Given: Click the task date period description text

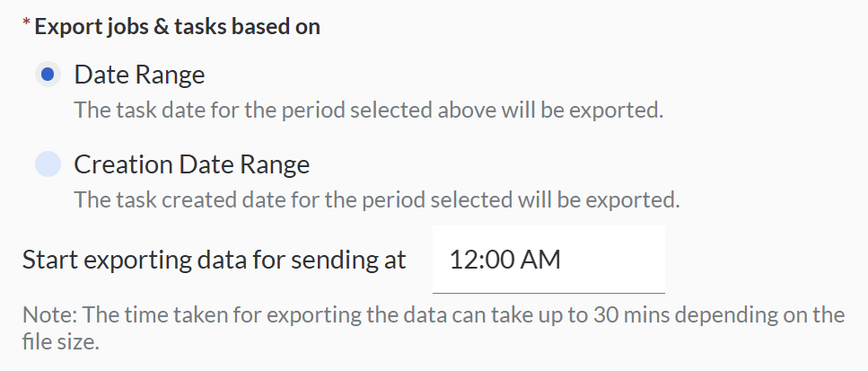Looking at the screenshot, I should [x=368, y=111].
